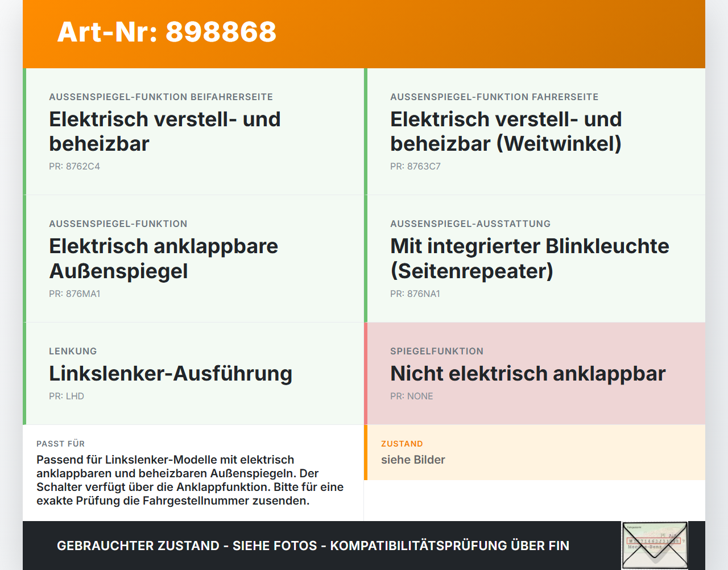Open integrierter Blinkleuchte Seitenrepeater card
Viewport: 728px width, 570px height.
tap(535, 259)
